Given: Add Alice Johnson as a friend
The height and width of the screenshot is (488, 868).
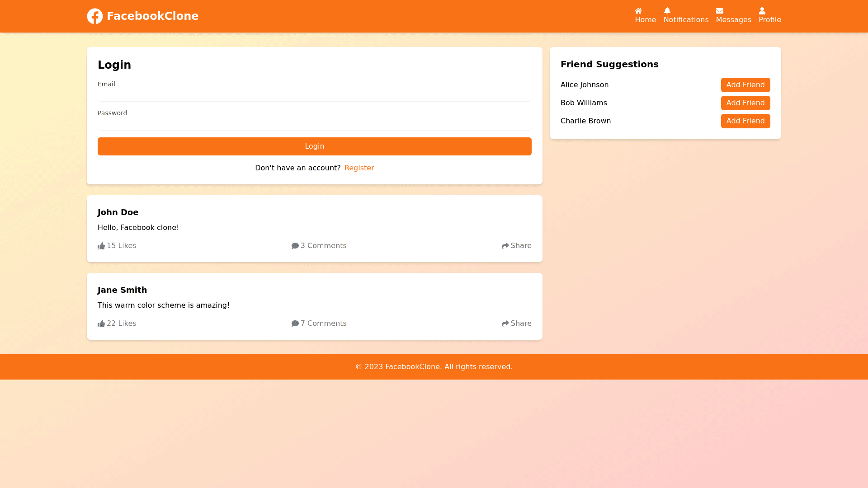Looking at the screenshot, I should [x=745, y=85].
